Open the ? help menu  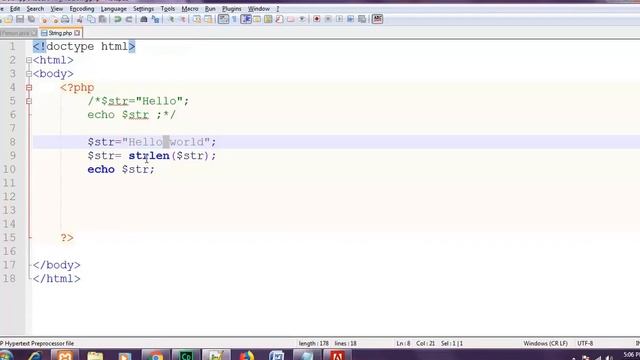[278, 9]
